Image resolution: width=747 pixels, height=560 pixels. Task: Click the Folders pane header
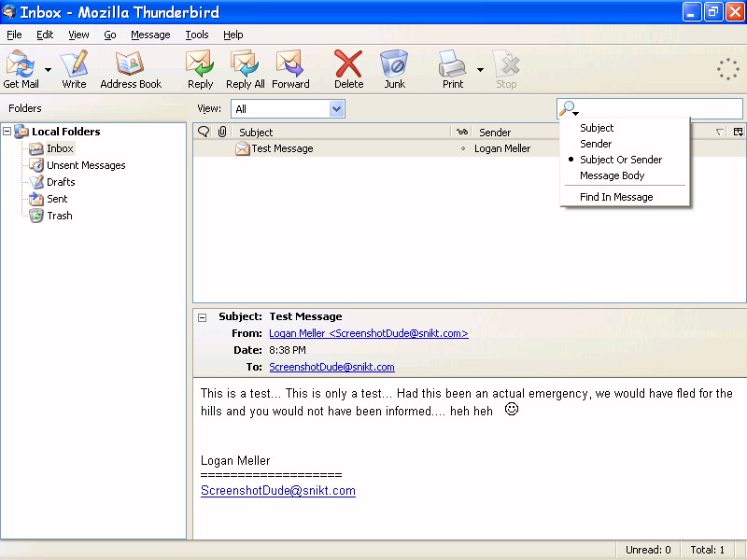click(x=25, y=108)
